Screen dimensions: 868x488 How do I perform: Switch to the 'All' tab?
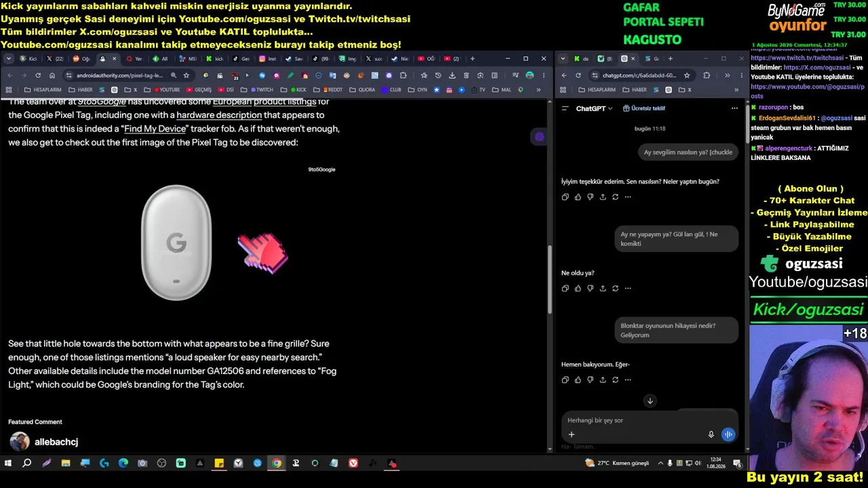(161, 59)
